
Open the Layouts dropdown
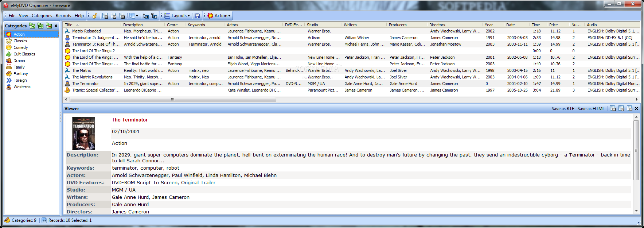(177, 16)
